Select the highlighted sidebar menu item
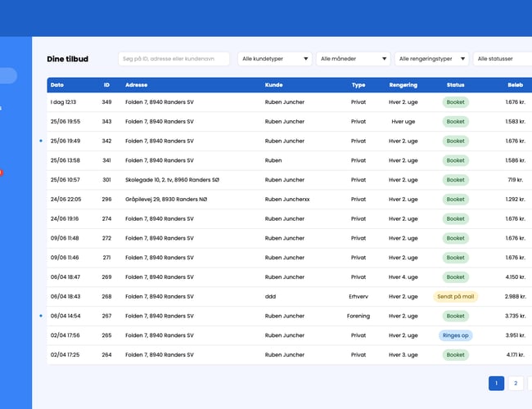Image resolution: width=532 pixels, height=409 pixels. pos(7,76)
